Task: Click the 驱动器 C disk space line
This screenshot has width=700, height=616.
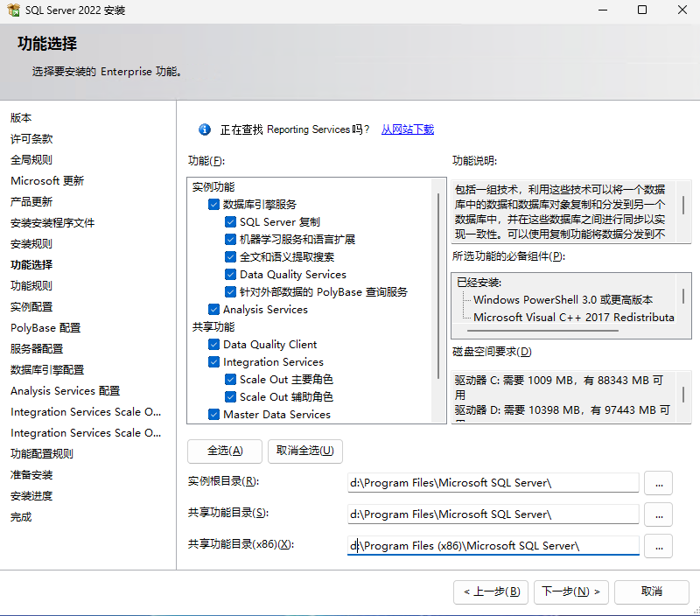Action: 559,387
